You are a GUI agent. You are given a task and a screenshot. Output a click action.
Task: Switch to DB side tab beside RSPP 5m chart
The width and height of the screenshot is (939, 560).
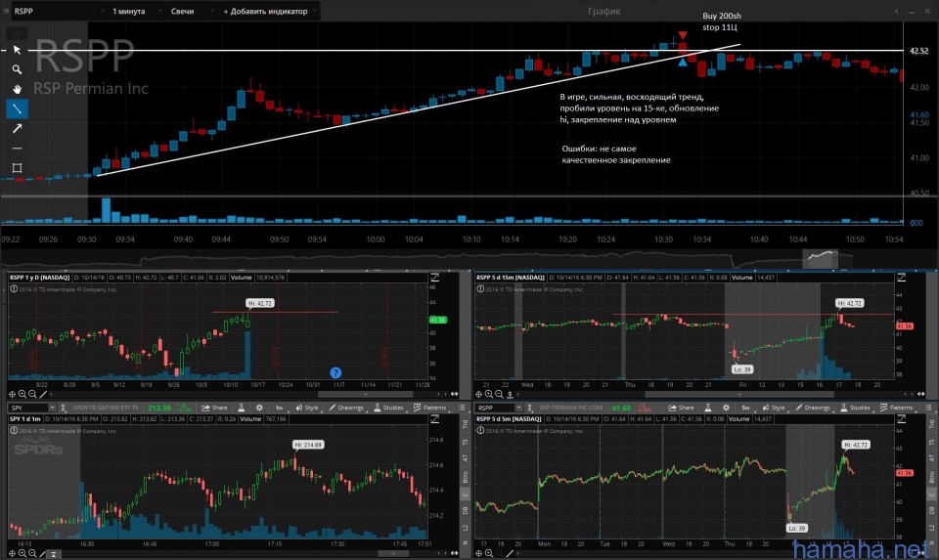(x=932, y=510)
